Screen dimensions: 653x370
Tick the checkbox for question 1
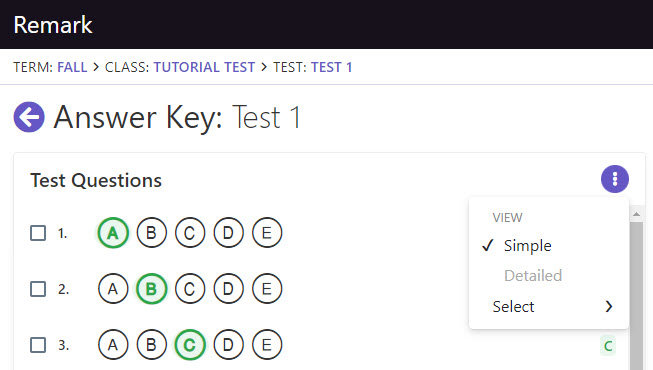[38, 233]
